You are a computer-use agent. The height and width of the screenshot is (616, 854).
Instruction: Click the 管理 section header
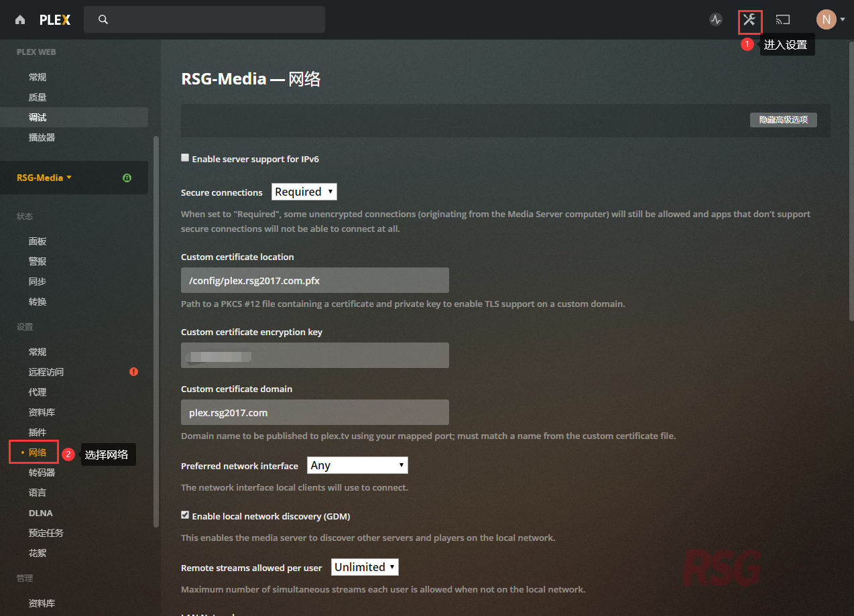[25, 578]
